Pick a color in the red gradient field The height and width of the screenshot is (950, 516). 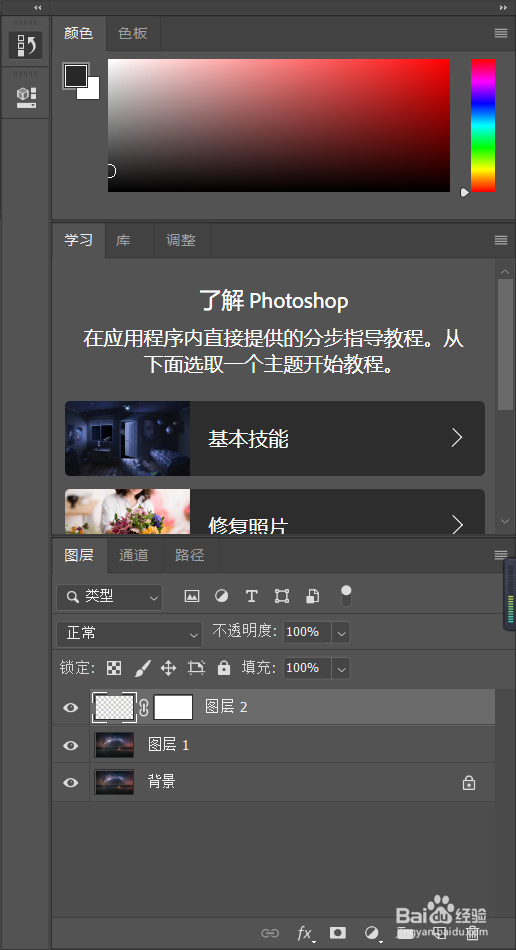(279, 125)
